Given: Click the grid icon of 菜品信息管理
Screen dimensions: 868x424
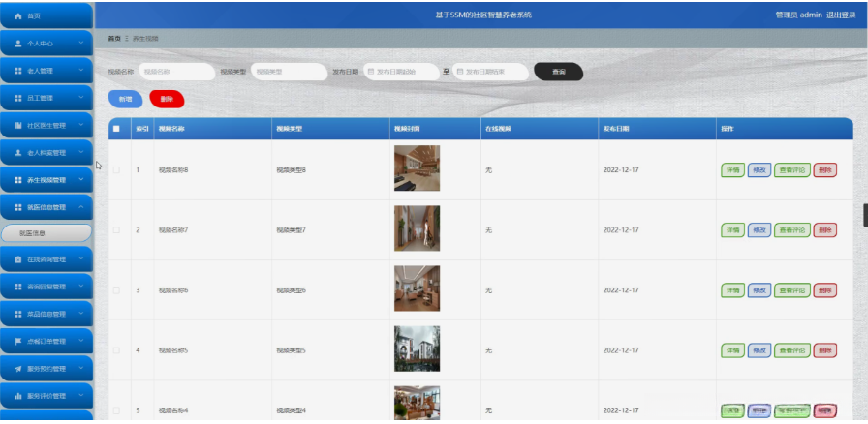Looking at the screenshot, I should [x=17, y=314].
